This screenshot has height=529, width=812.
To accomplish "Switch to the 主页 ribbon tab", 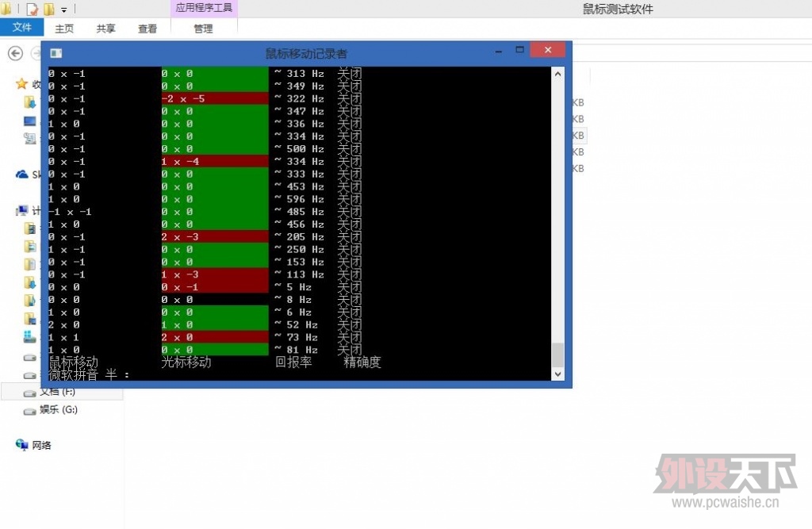I will click(64, 29).
